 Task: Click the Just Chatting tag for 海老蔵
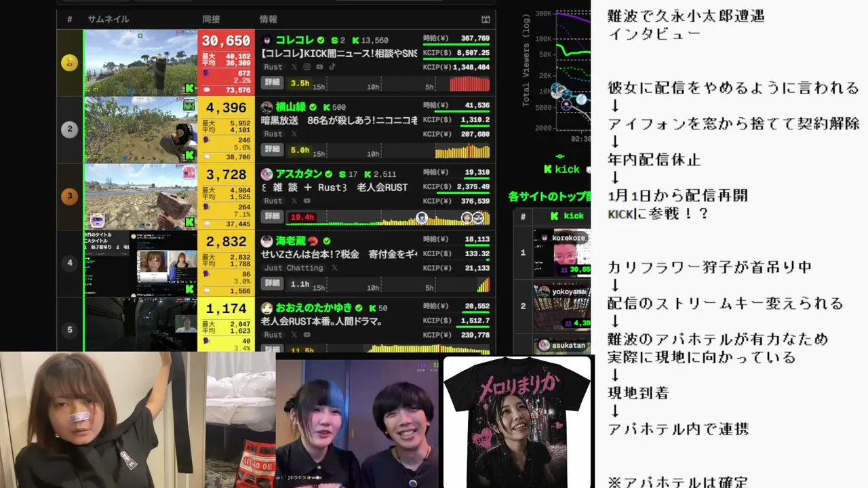click(x=294, y=268)
